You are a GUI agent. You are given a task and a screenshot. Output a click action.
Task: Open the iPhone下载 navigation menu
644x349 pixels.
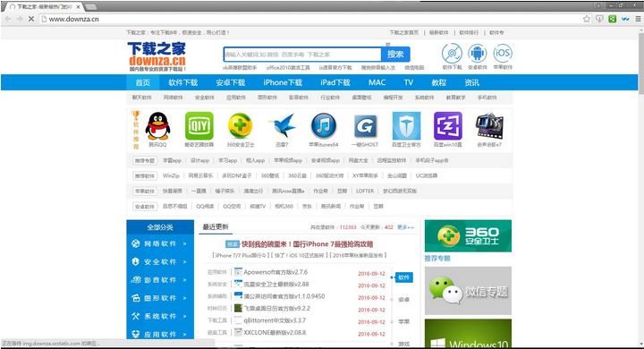(x=283, y=82)
